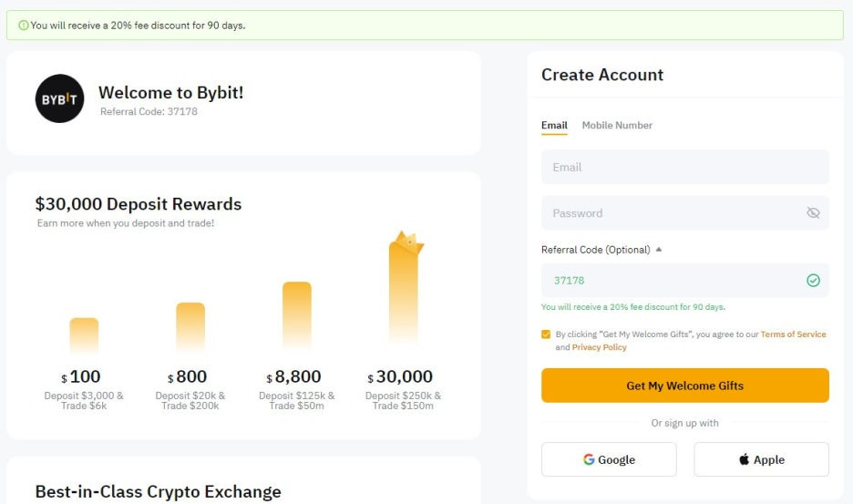Sign up with Apple button

pyautogui.click(x=761, y=459)
